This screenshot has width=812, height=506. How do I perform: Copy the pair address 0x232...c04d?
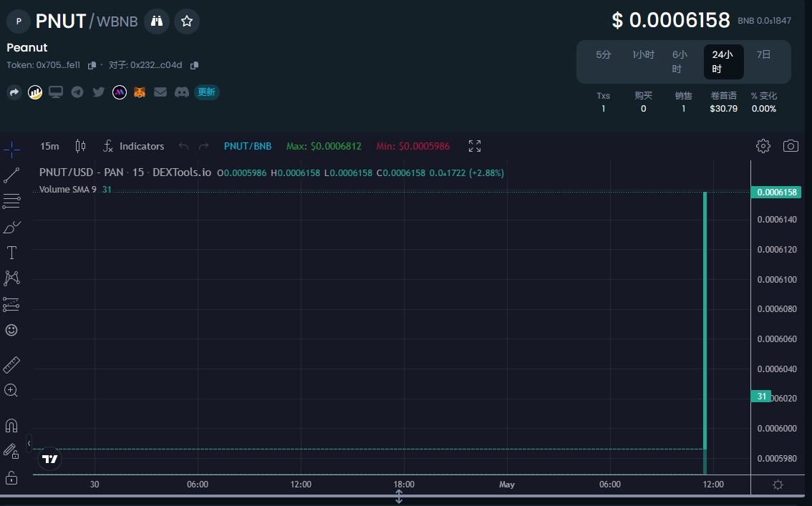194,65
